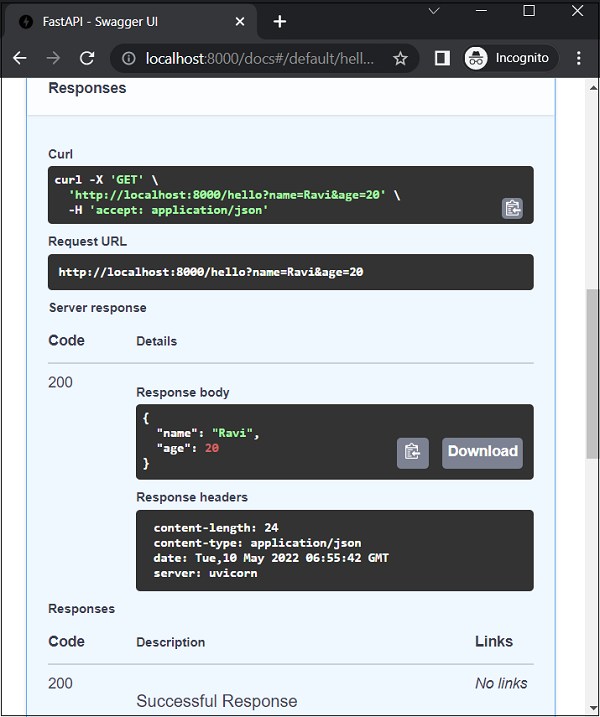Open the Incognito profile indicator
The width and height of the screenshot is (600, 717).
(x=508, y=58)
